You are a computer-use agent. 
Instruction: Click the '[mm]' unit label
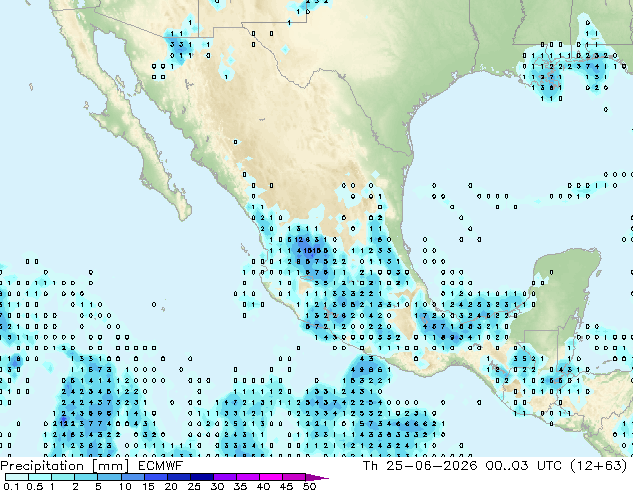coord(110,466)
